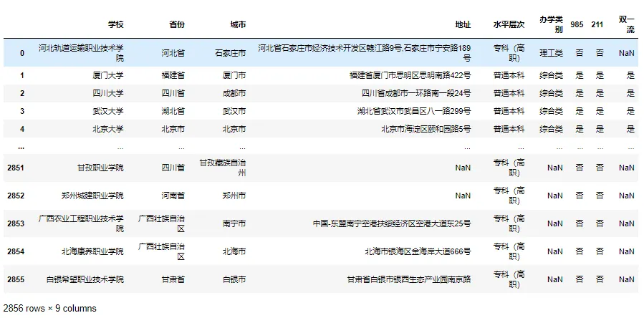Click the 石家庄市 city cell
The height and width of the screenshot is (318, 644).
(x=231, y=53)
